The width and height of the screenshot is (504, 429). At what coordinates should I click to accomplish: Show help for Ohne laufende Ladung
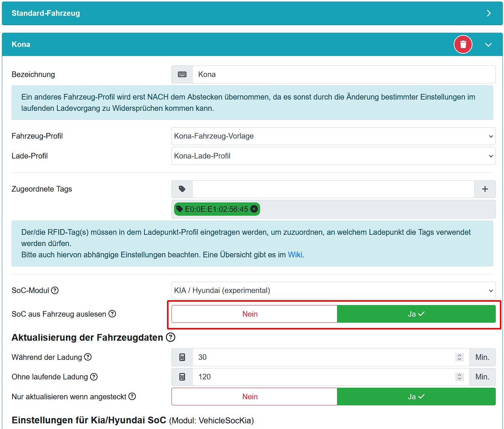[x=94, y=377]
